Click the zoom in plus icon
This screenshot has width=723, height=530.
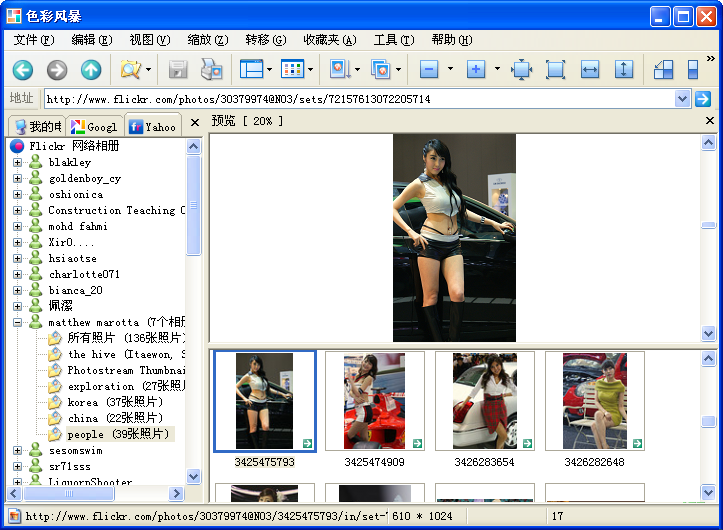coord(476,70)
